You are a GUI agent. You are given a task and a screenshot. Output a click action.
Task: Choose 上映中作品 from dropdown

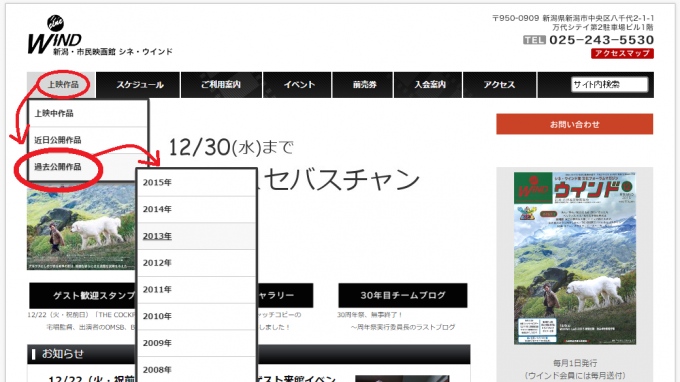point(88,114)
